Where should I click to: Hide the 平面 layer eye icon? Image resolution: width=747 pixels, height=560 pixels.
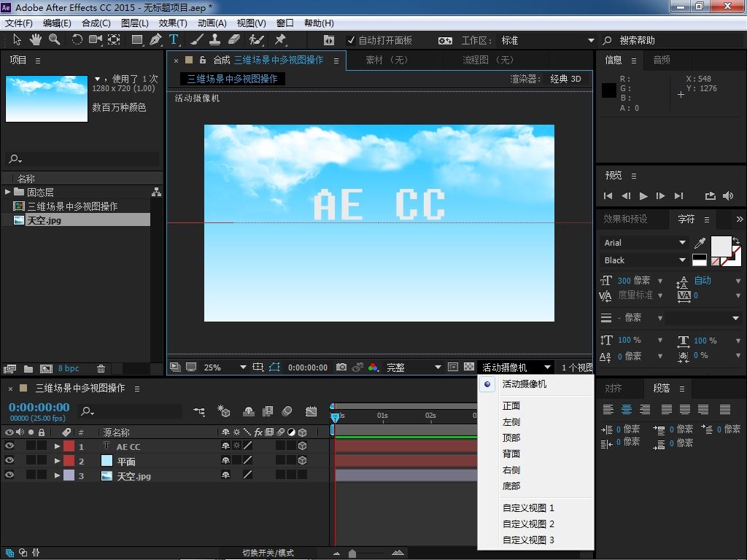coord(9,461)
